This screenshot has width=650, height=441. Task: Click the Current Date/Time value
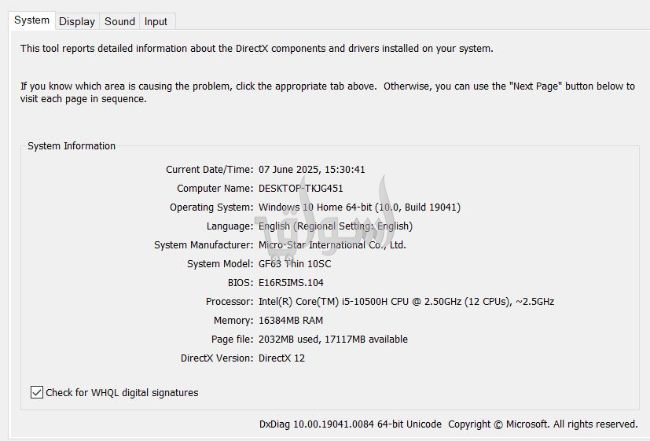(312, 170)
